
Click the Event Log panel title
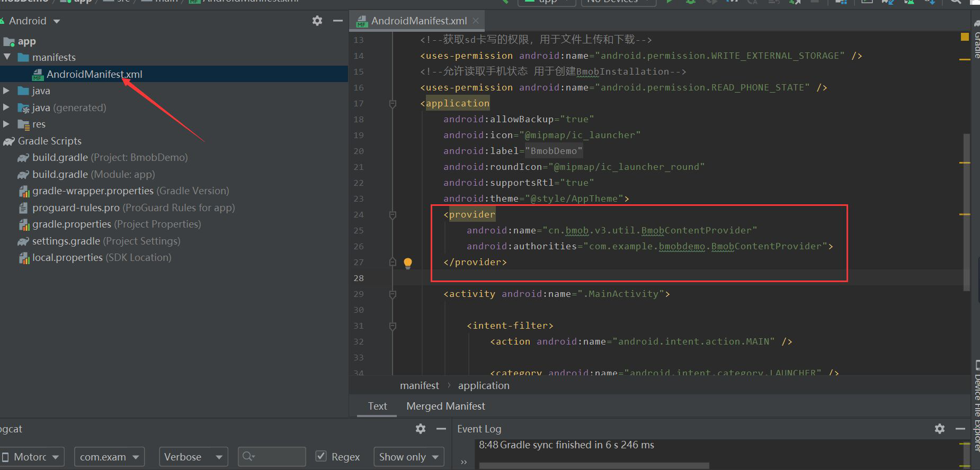tap(479, 429)
